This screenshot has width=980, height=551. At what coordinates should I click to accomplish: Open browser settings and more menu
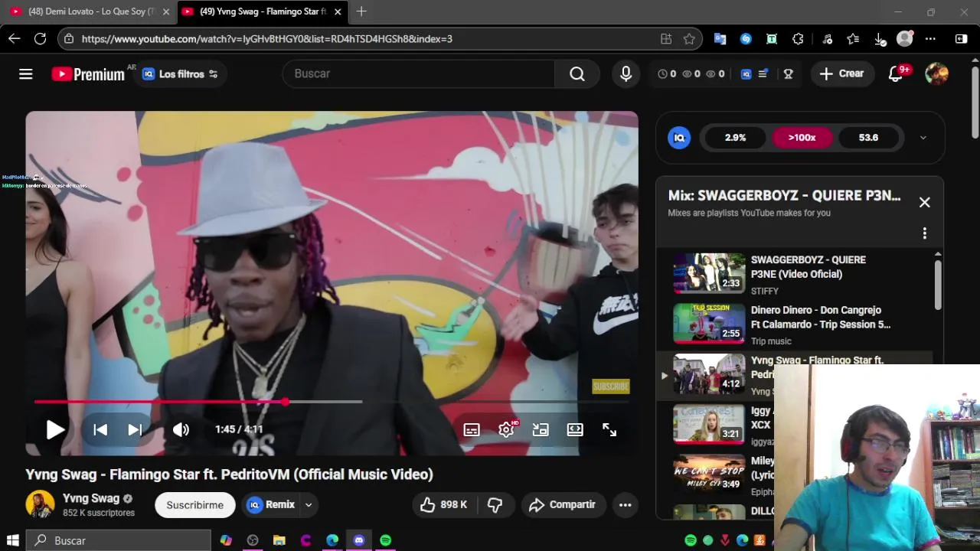click(x=930, y=39)
